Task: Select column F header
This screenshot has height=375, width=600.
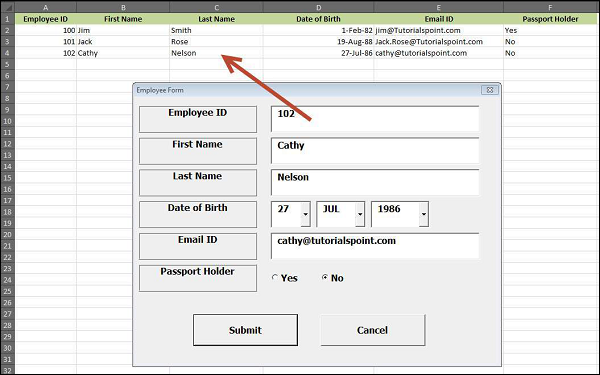Action: pyautogui.click(x=550, y=7)
